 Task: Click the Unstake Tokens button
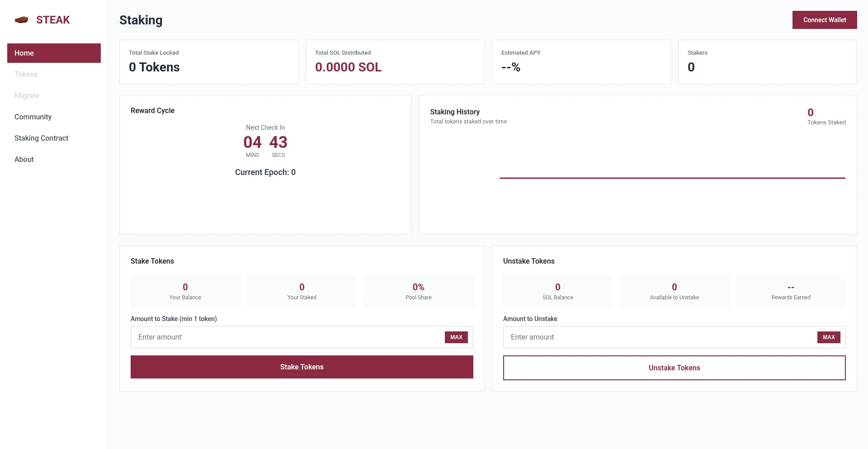point(674,368)
